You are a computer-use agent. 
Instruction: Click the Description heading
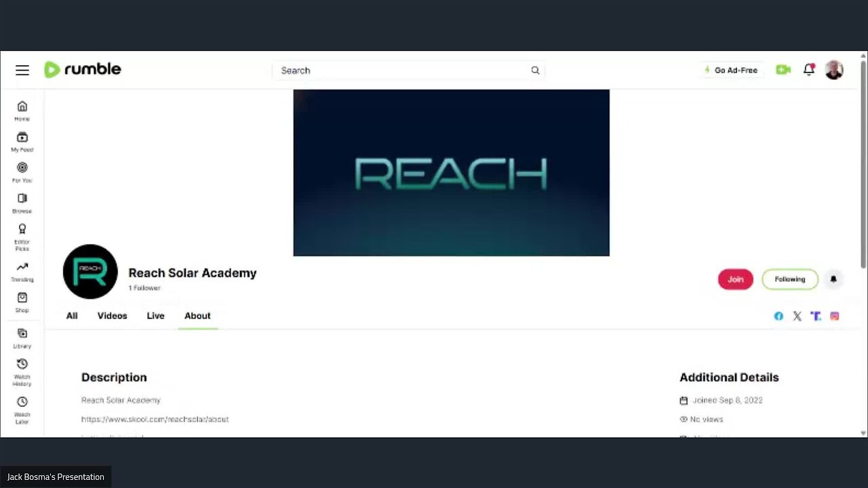tap(114, 378)
